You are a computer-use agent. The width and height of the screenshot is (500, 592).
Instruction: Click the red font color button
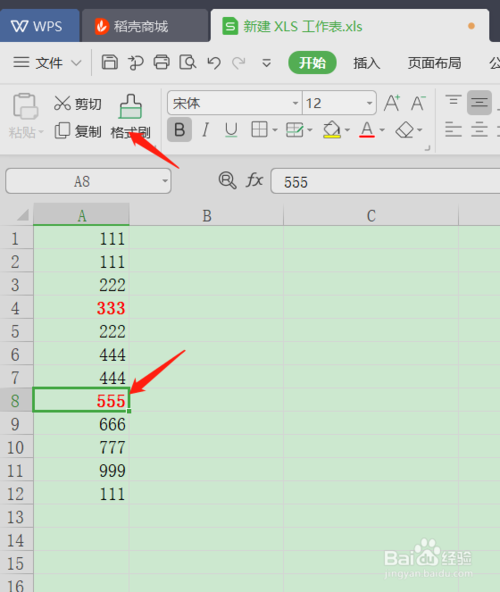click(x=367, y=130)
